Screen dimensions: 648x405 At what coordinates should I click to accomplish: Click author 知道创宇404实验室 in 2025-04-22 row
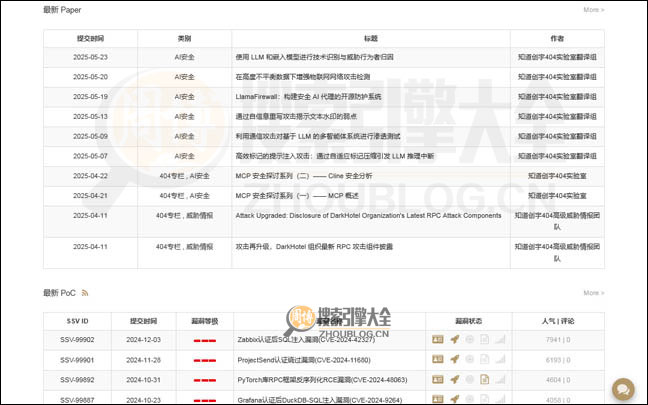557,176
